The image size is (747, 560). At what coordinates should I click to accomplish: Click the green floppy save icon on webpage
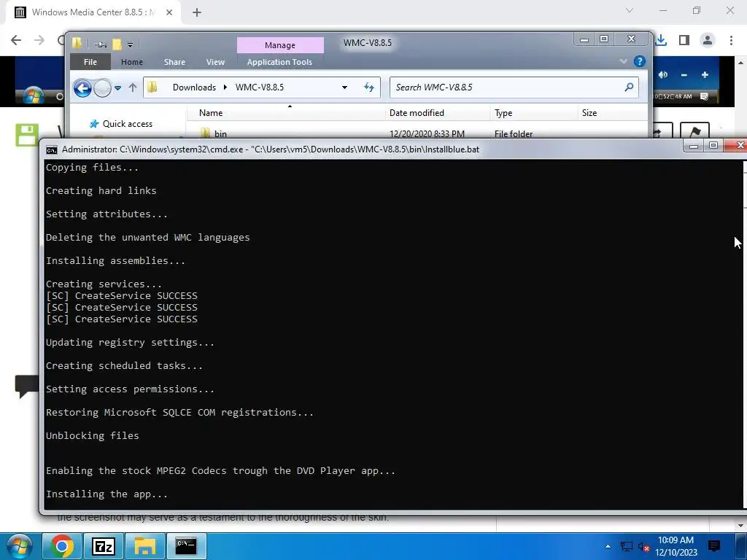tap(27, 135)
